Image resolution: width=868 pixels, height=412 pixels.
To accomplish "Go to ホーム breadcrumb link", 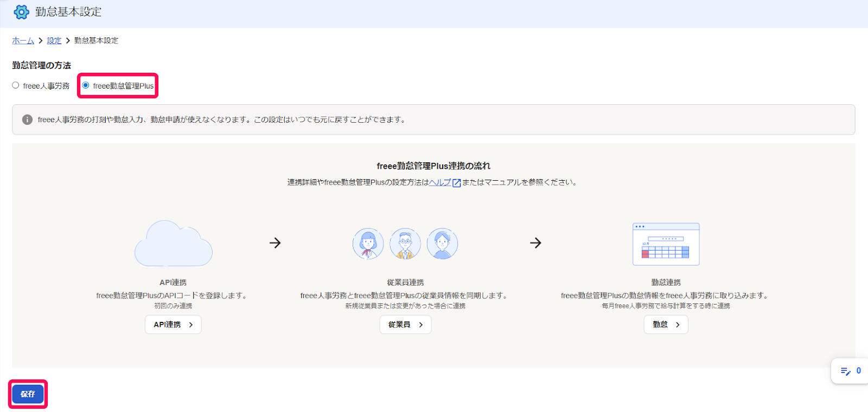I will click(x=23, y=41).
